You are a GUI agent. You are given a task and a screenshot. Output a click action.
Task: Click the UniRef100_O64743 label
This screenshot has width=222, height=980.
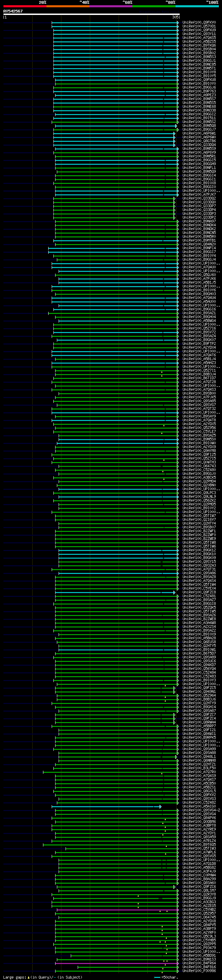click(199, 466)
